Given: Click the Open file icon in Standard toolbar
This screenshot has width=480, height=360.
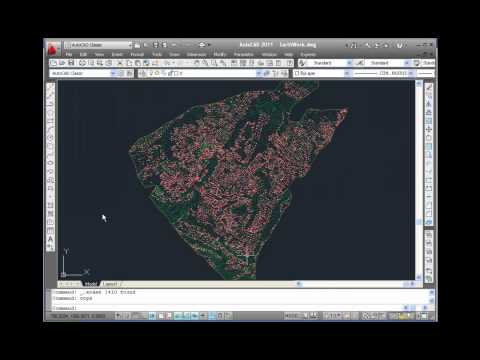Looking at the screenshot, I should tap(62, 63).
